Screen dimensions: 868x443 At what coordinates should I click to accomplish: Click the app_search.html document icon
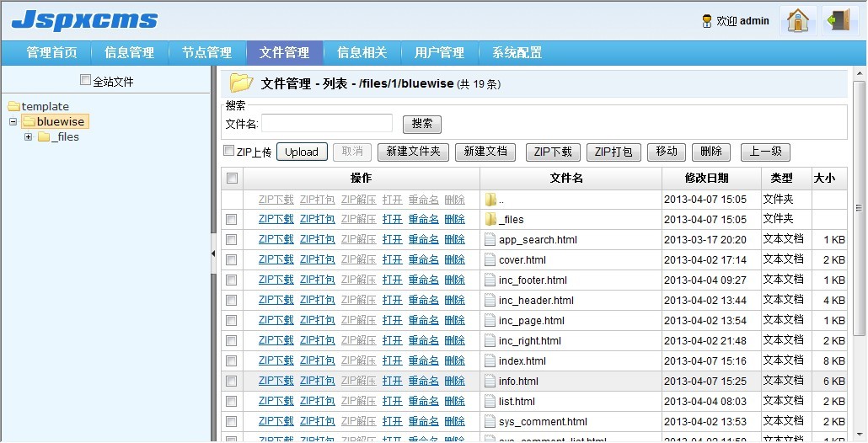490,239
